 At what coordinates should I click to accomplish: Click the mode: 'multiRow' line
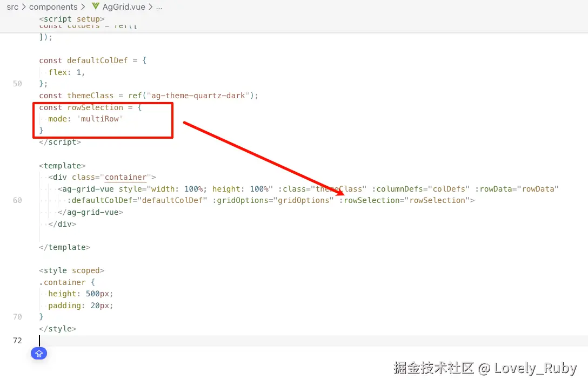pos(85,119)
